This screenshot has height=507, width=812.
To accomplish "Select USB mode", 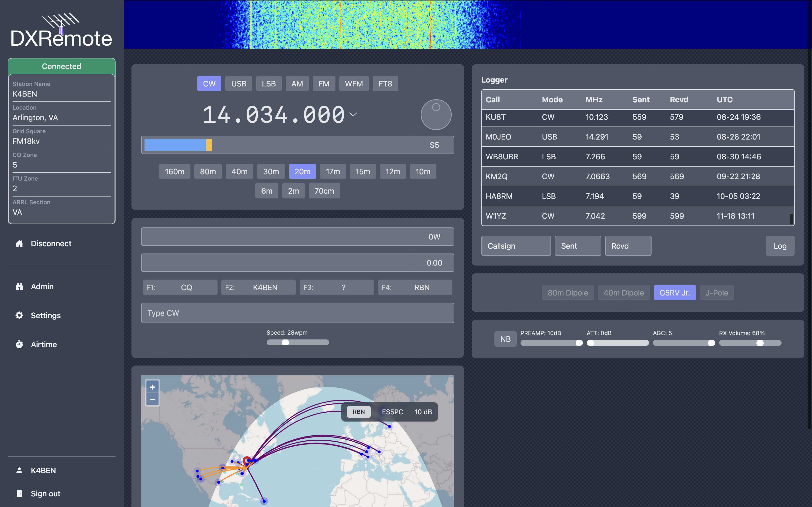I will tap(239, 84).
